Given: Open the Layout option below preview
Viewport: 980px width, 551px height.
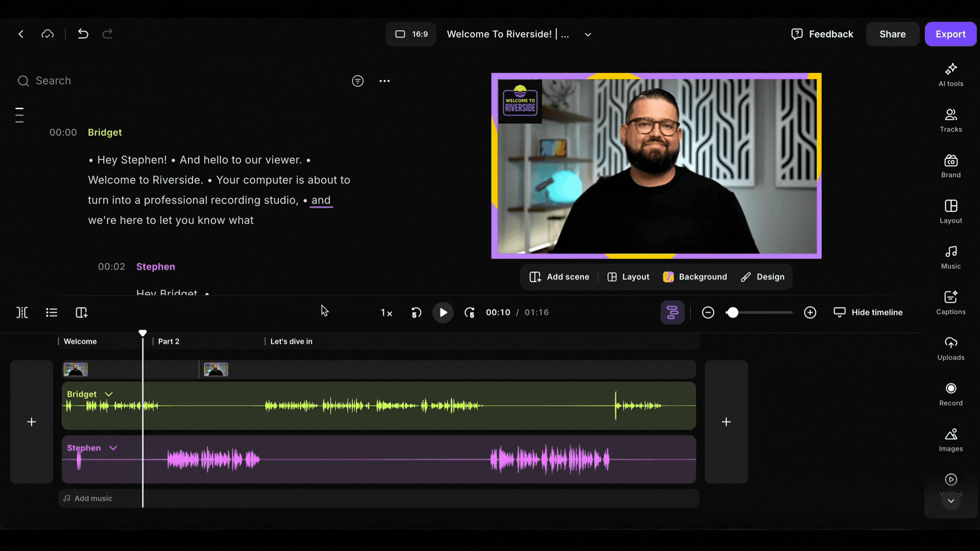Looking at the screenshot, I should coord(628,277).
